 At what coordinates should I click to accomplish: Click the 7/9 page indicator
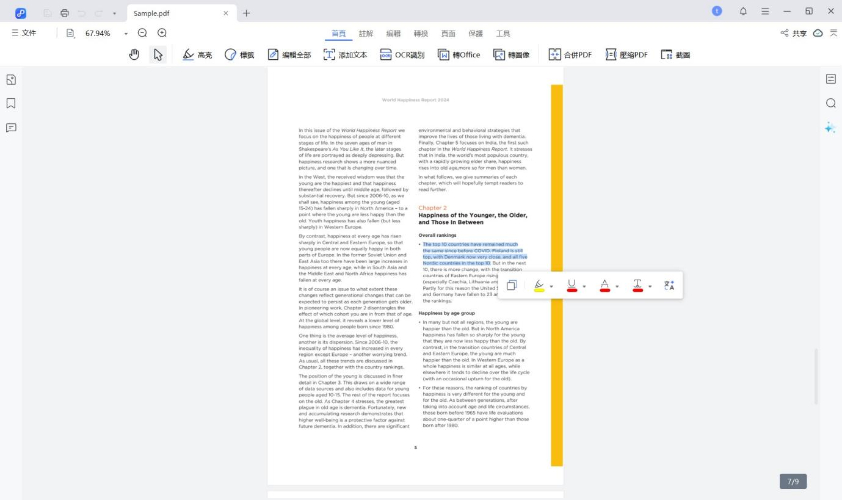pyautogui.click(x=793, y=481)
